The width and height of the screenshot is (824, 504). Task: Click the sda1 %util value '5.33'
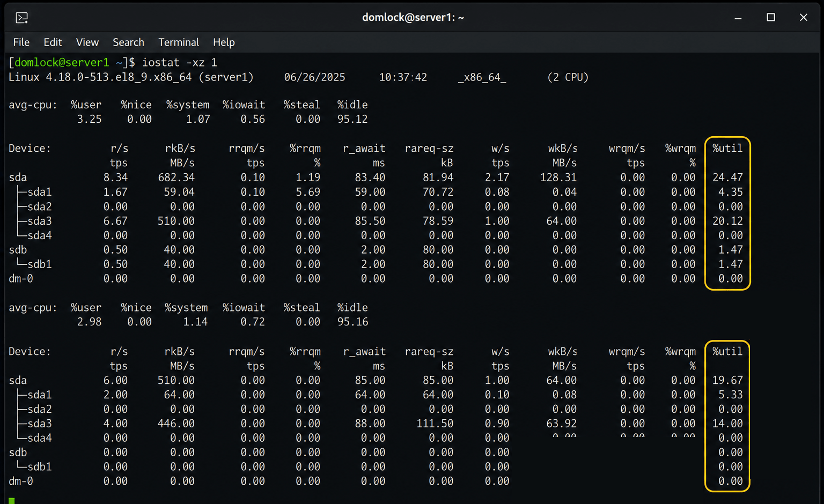click(731, 395)
